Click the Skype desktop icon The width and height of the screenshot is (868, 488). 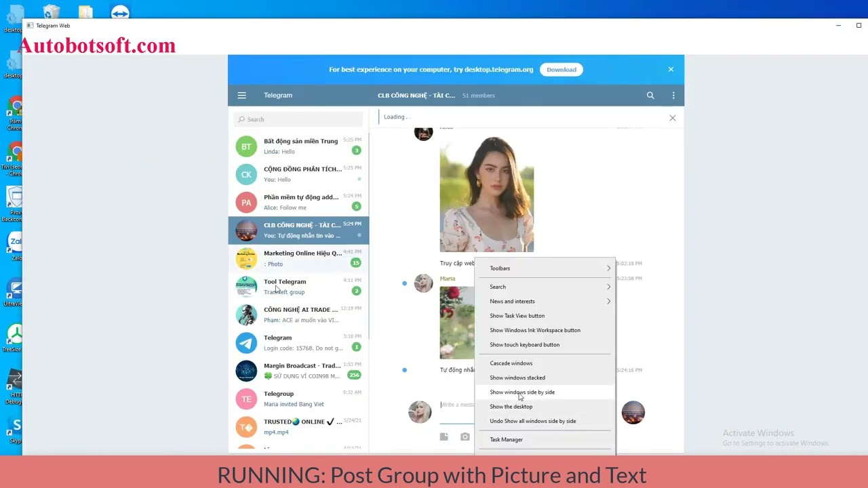(16, 430)
